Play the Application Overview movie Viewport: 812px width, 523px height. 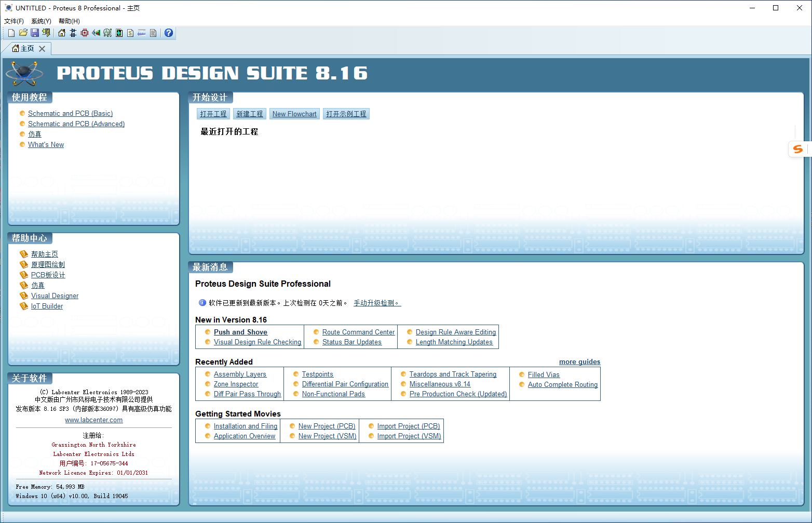pos(245,436)
